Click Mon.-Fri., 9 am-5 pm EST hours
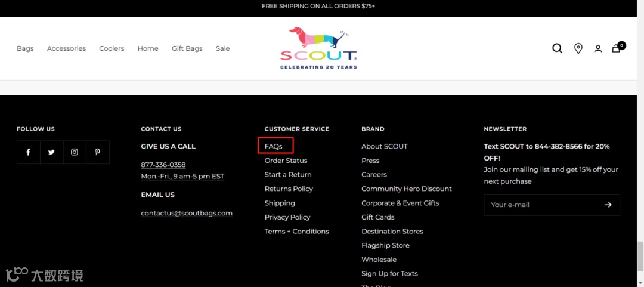This screenshot has height=287, width=644. (182, 177)
